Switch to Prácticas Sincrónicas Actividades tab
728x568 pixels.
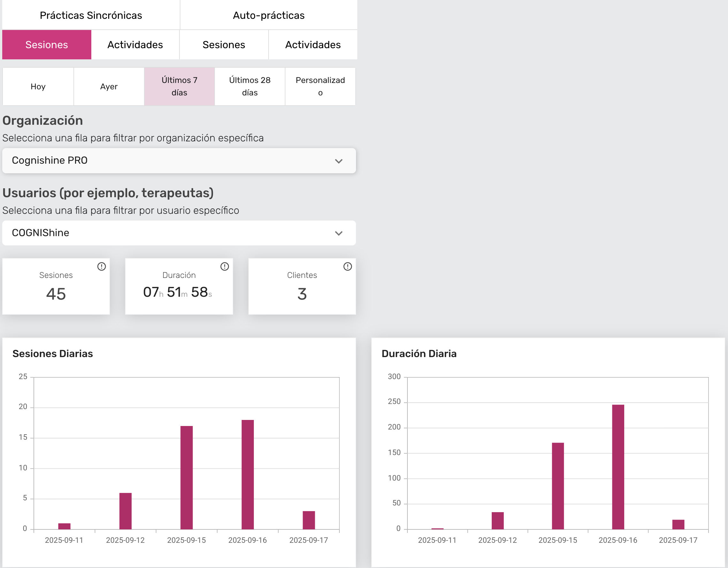click(x=135, y=45)
